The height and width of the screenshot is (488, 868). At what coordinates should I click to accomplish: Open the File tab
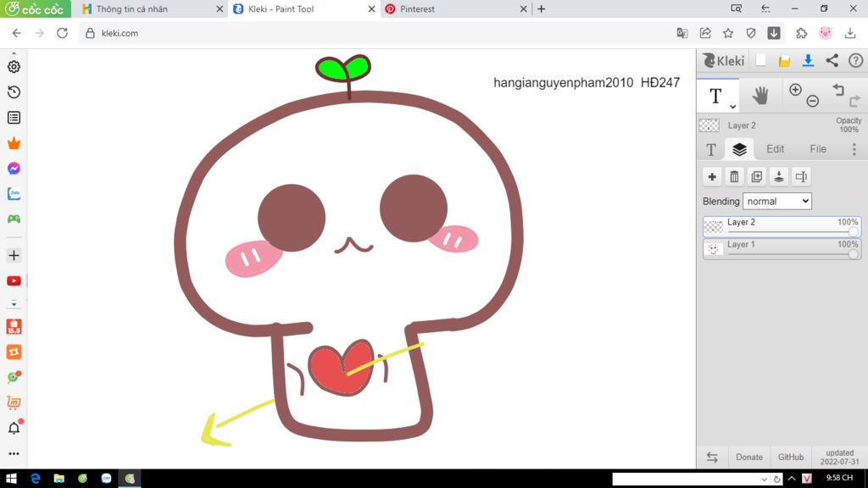coord(818,149)
